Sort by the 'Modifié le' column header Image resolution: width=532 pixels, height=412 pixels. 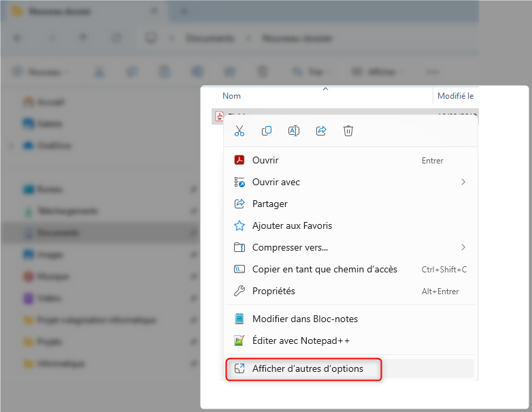(455, 96)
